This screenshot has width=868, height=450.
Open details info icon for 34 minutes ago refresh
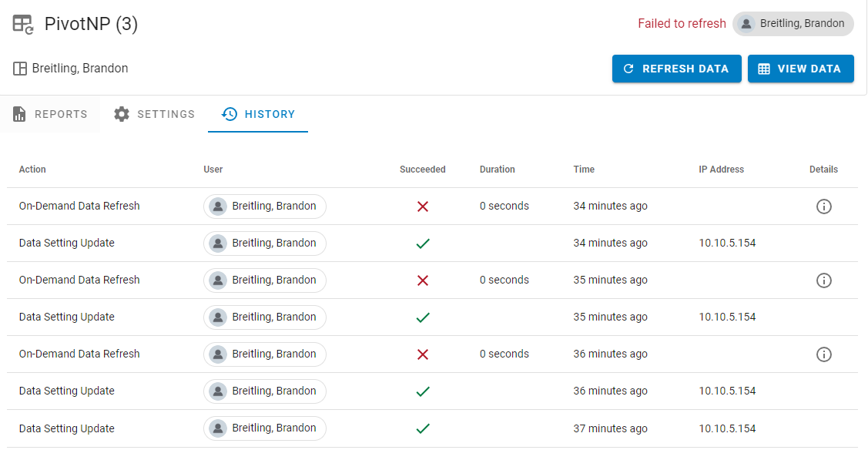pos(823,207)
